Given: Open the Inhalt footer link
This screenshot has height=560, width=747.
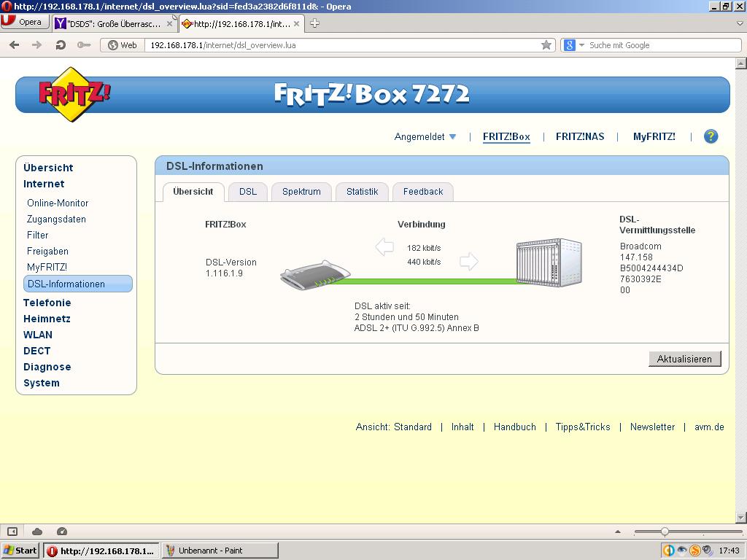Looking at the screenshot, I should coord(462,427).
